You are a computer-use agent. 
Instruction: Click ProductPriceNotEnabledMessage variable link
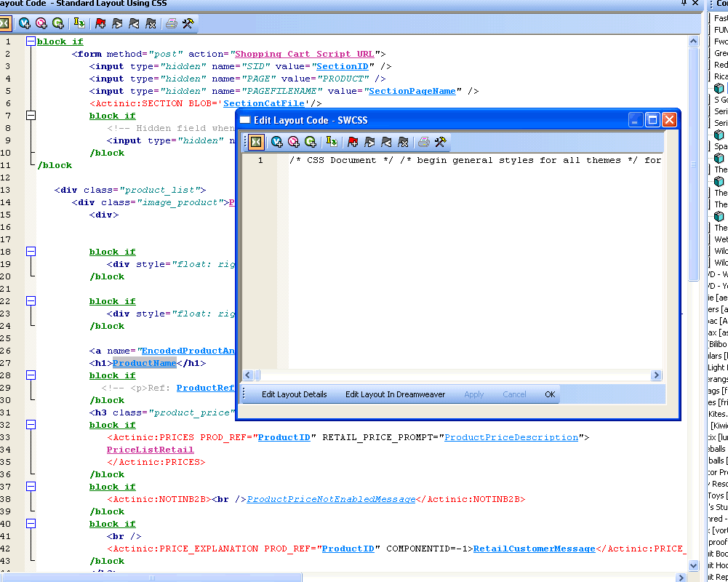331,499
